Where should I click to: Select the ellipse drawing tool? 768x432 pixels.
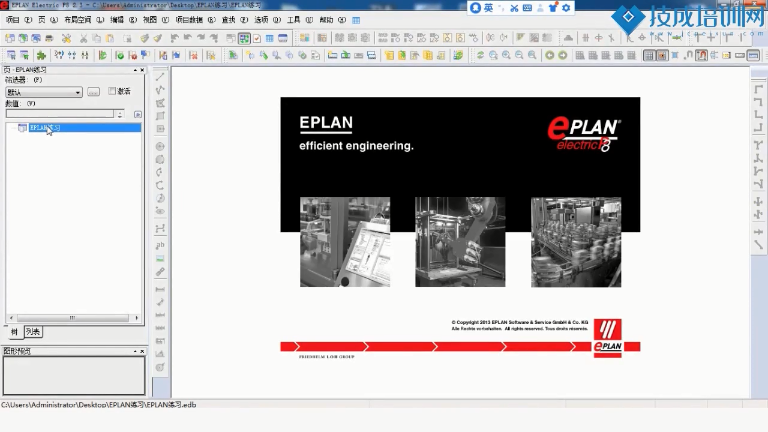[x=160, y=211]
